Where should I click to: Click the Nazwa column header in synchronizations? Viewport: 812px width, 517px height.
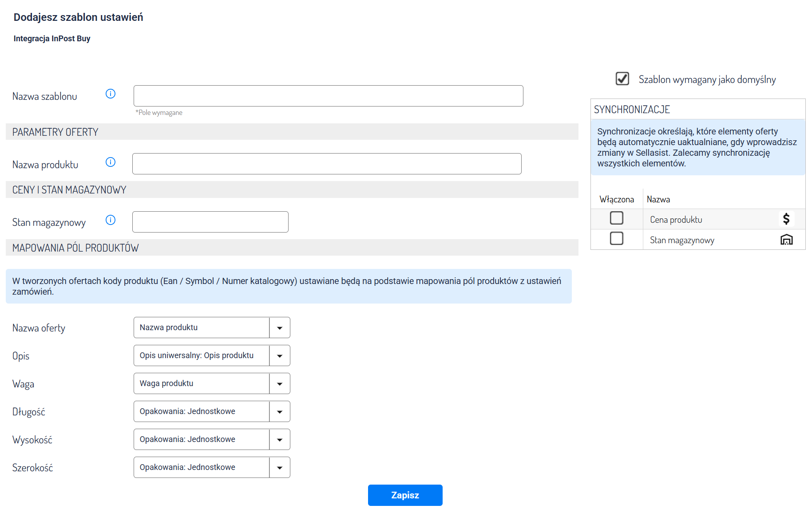(658, 199)
